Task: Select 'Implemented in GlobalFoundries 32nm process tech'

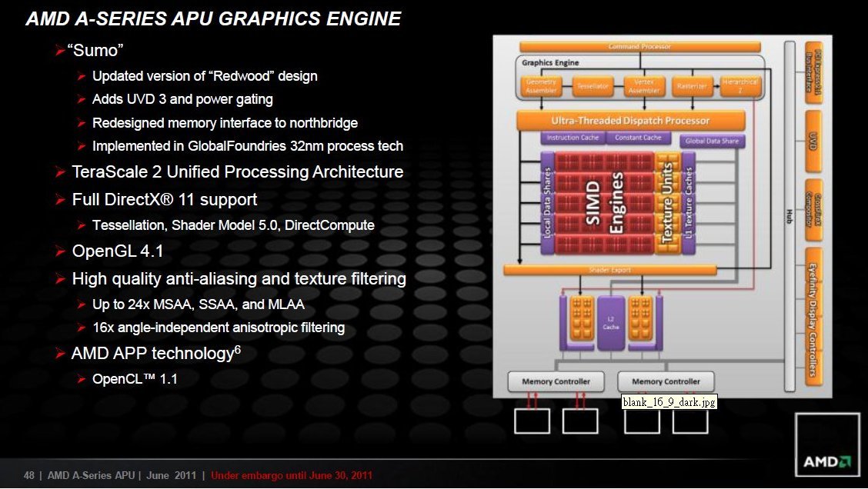Action: [248, 146]
